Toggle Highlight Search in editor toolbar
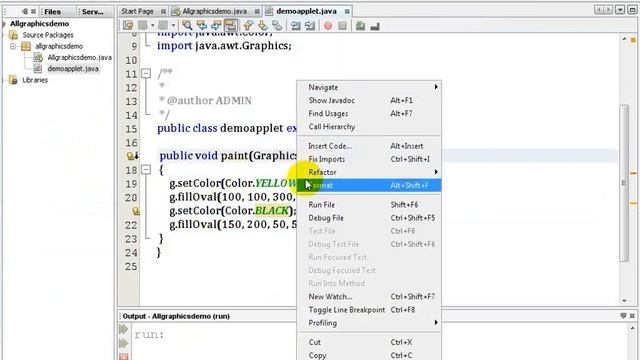The width and height of the screenshot is (640, 360). click(x=231, y=26)
